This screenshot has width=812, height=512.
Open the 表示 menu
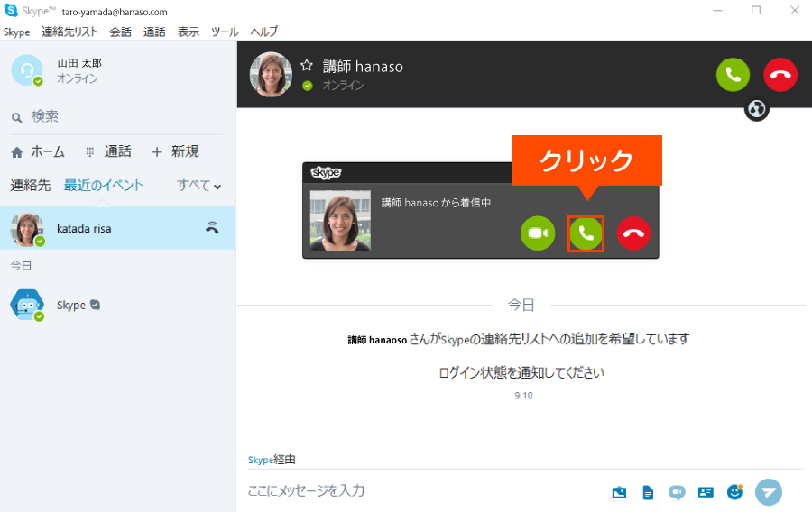189,32
